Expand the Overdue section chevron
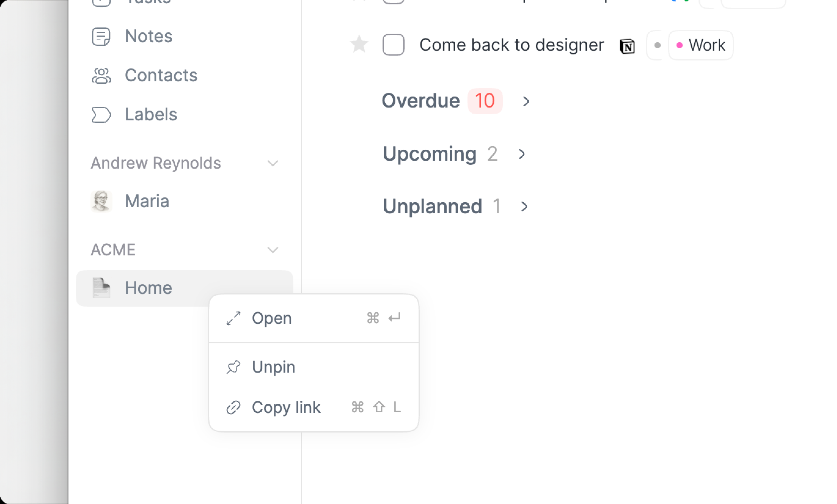Viewport: 837px width, 504px height. (526, 101)
